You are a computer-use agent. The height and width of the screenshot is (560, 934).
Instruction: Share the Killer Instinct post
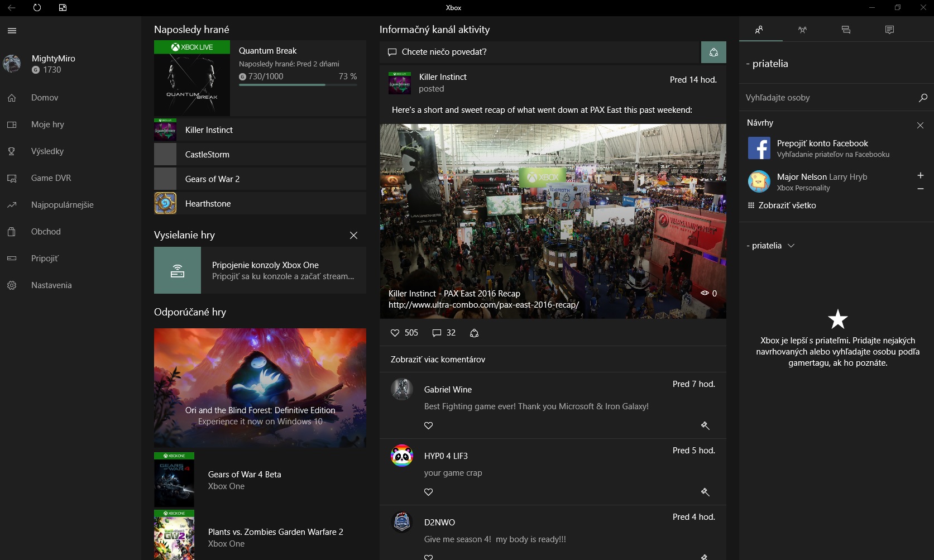(x=474, y=333)
